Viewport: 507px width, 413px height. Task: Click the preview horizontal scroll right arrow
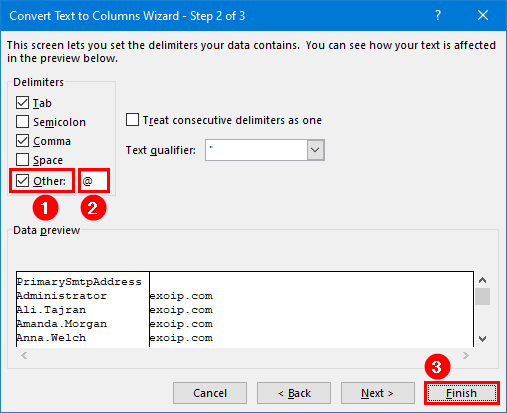coord(466,356)
